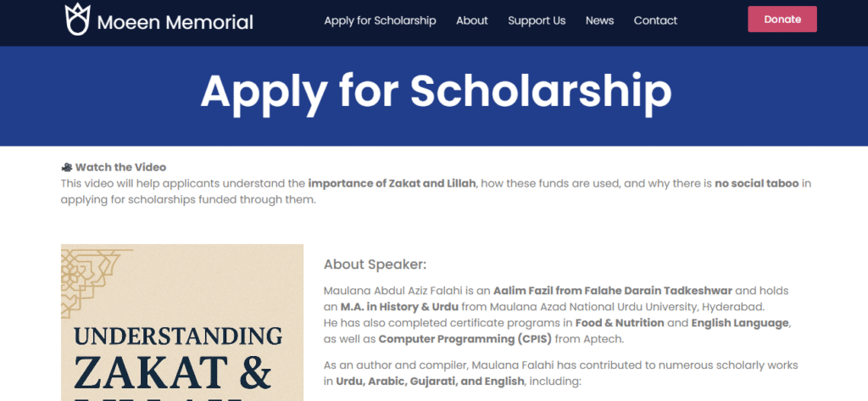
Task: Click the Moeen Memorial site name text
Action: coord(175,22)
